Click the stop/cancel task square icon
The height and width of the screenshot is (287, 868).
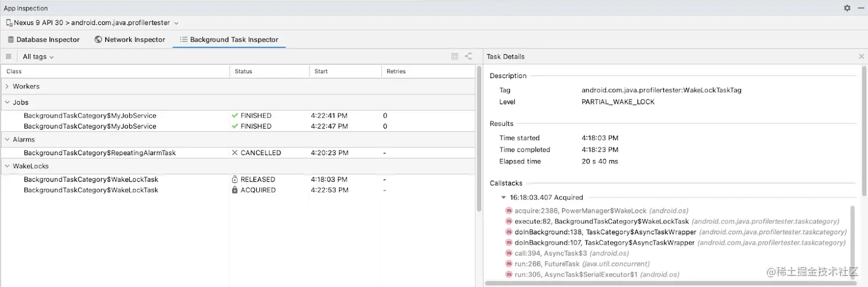(x=9, y=56)
